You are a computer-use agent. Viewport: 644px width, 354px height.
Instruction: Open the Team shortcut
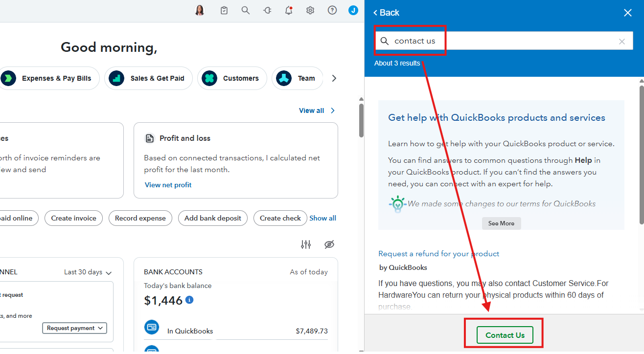tap(297, 78)
